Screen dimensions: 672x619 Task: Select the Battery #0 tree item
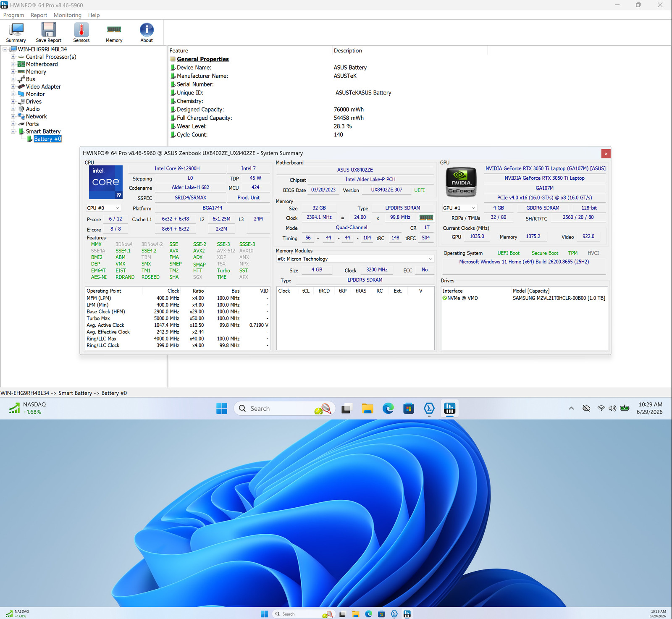coord(47,139)
